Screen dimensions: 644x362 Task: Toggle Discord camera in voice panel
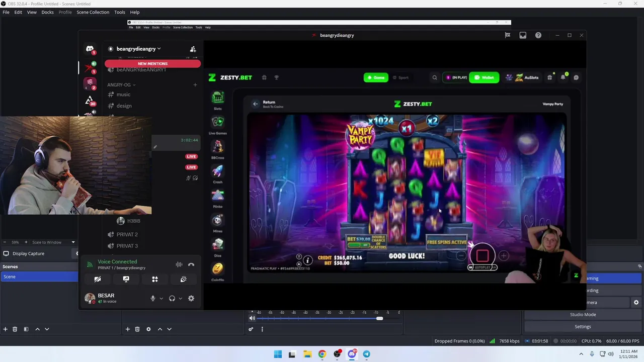tap(98, 279)
